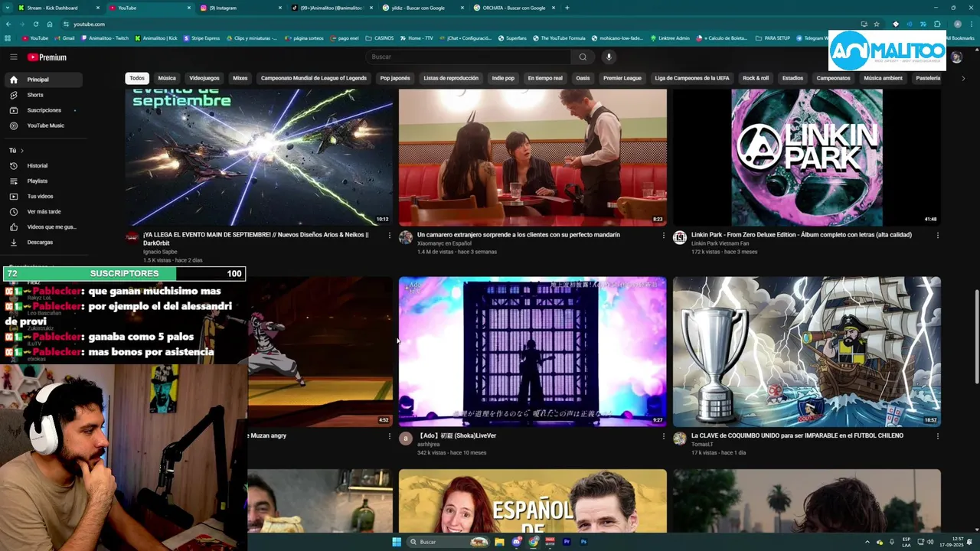Open Suscripciones in the sidebar

point(43,110)
